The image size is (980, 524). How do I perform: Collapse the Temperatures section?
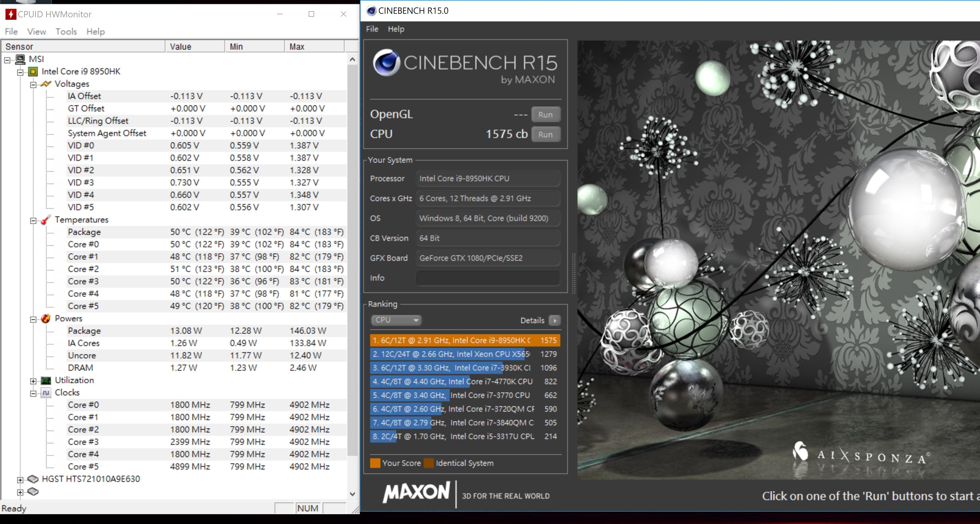[x=33, y=220]
